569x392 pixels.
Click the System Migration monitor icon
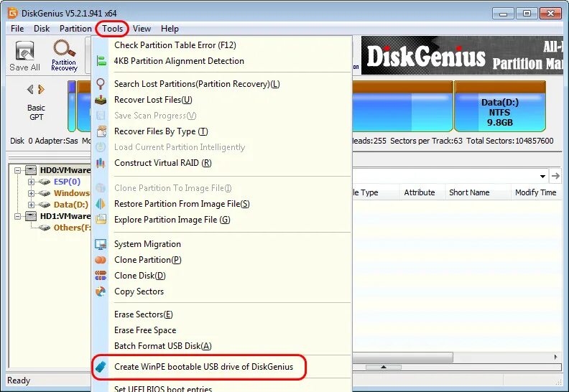(101, 244)
